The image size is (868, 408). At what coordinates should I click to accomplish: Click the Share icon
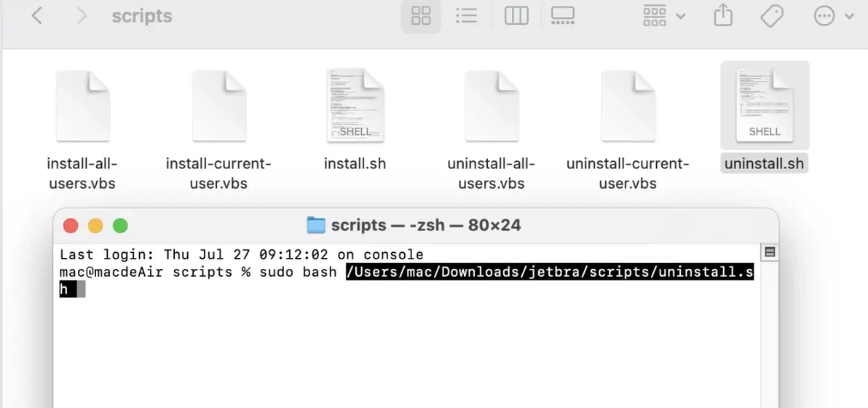(x=723, y=16)
